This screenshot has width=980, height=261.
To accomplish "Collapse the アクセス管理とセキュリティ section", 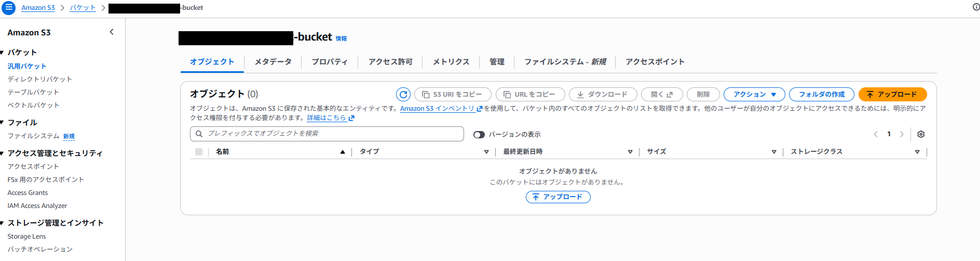I will pyautogui.click(x=3, y=153).
